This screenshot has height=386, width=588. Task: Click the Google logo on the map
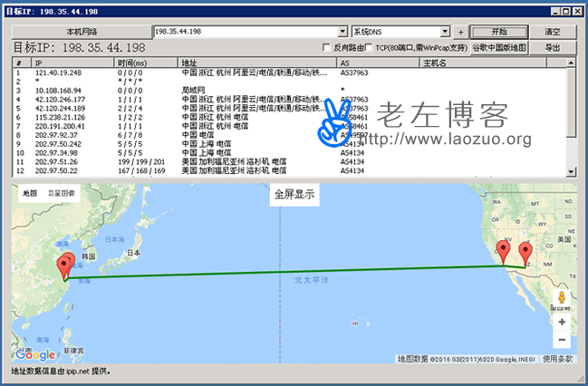34,354
